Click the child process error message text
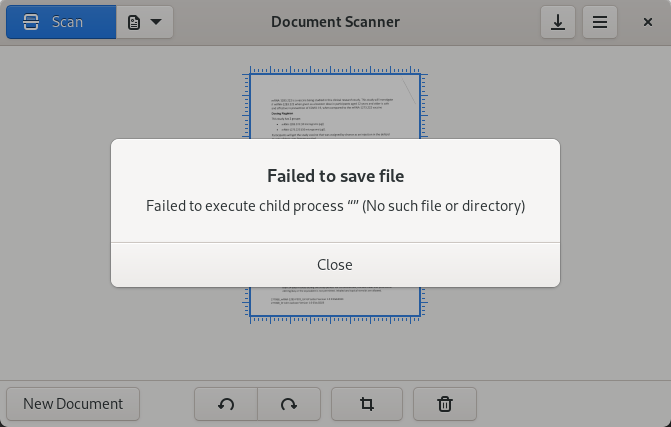671x427 pixels. [x=336, y=206]
